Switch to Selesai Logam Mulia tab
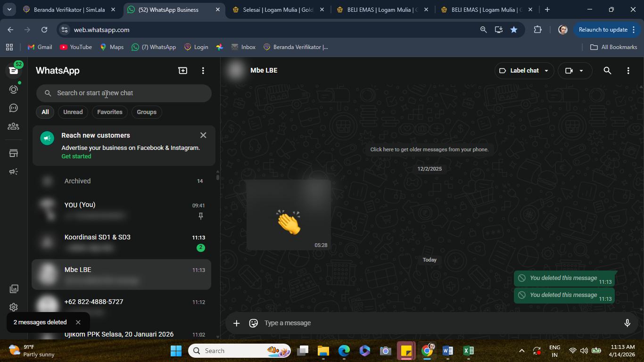This screenshot has width=644, height=362. point(278,9)
